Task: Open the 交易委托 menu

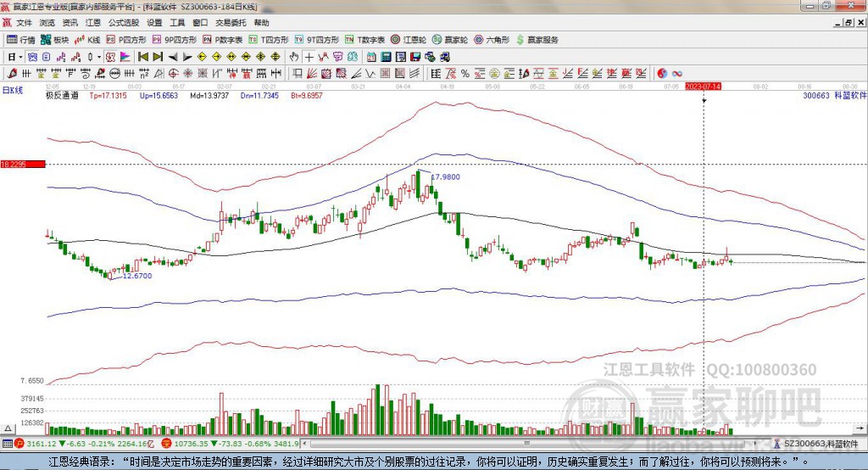Action: (229, 23)
